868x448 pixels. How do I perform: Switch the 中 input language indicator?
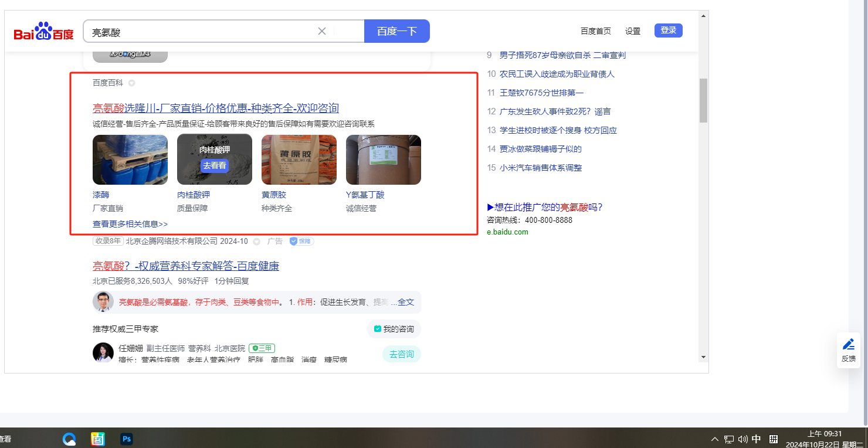tap(757, 439)
